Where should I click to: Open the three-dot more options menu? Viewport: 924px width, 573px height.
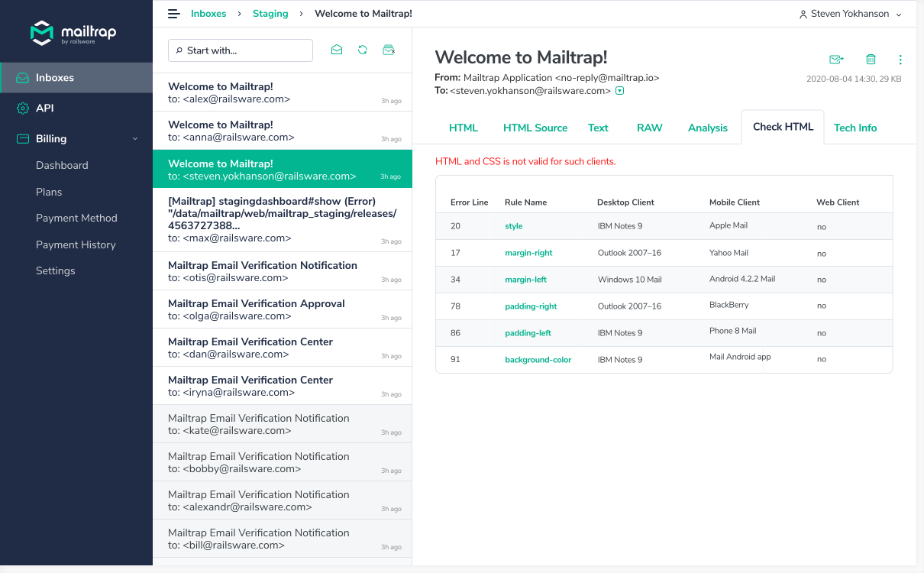[900, 60]
